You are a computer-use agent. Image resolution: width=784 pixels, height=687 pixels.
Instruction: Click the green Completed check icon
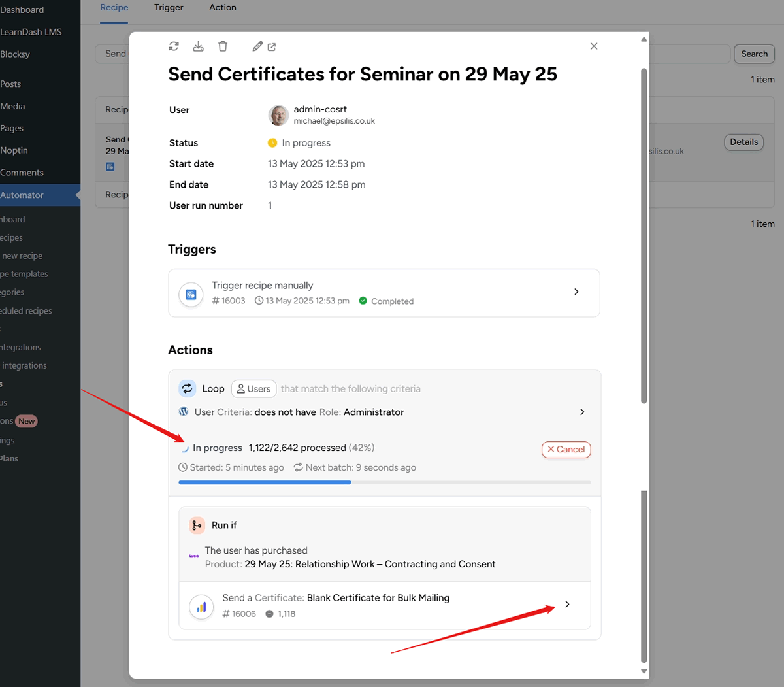[363, 301]
